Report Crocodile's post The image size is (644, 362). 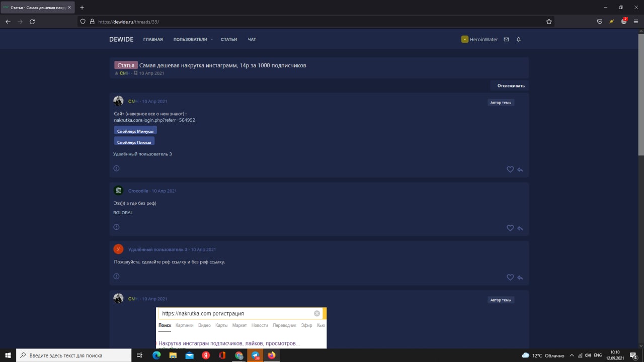coord(116,227)
